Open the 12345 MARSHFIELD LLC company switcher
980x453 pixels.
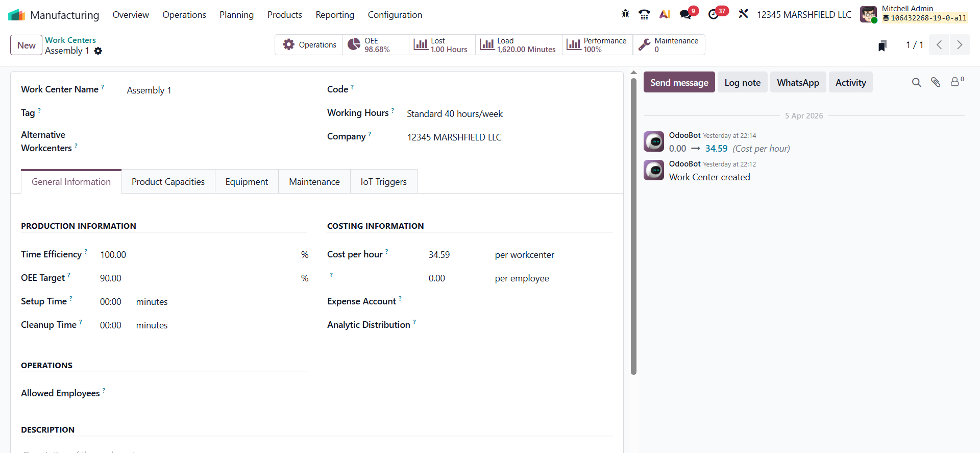click(x=803, y=15)
